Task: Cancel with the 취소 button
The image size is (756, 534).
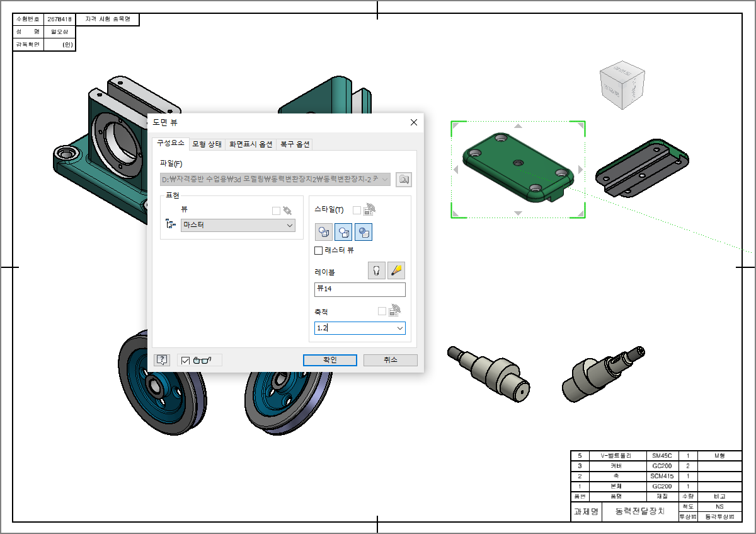Action: click(391, 360)
